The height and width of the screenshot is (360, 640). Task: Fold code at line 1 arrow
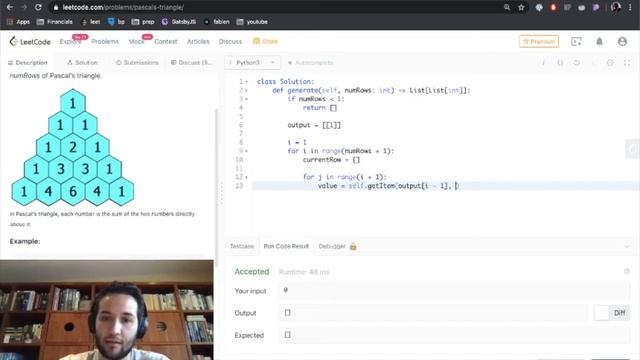coord(247,82)
